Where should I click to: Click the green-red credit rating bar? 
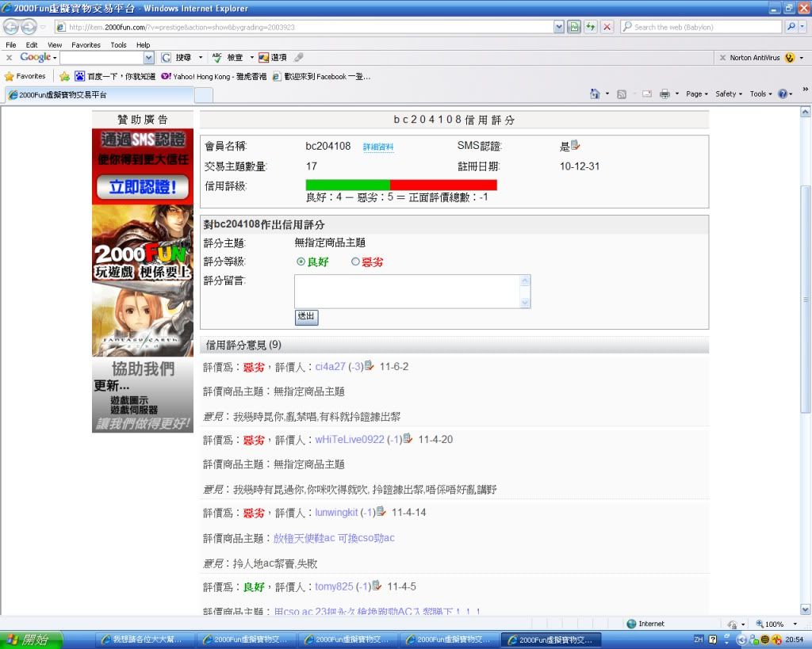pyautogui.click(x=401, y=185)
